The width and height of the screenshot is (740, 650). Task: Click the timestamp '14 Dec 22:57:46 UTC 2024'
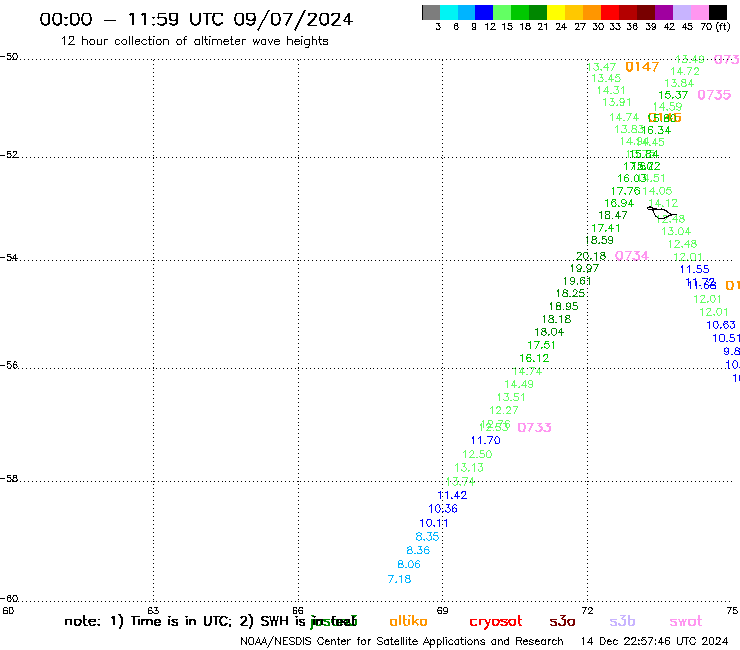click(x=654, y=642)
